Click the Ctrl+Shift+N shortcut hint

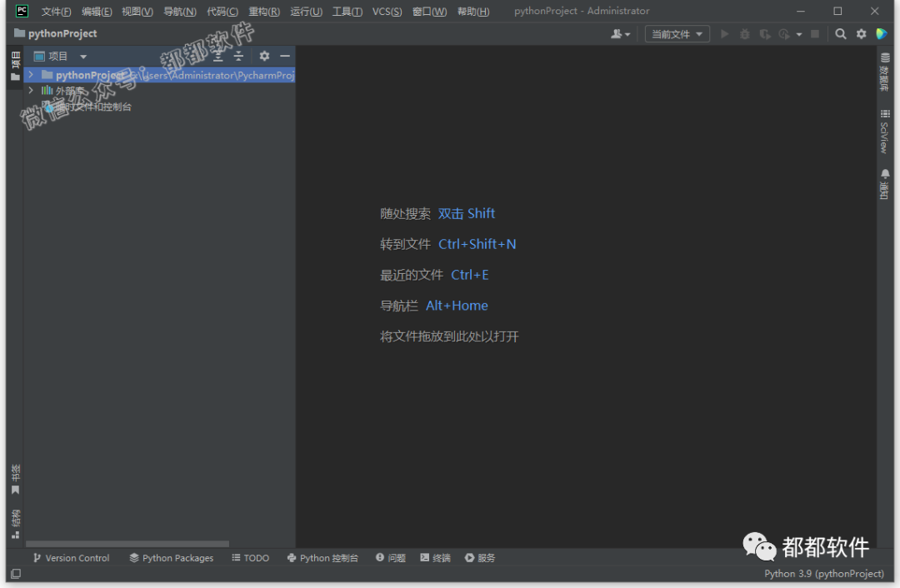477,244
